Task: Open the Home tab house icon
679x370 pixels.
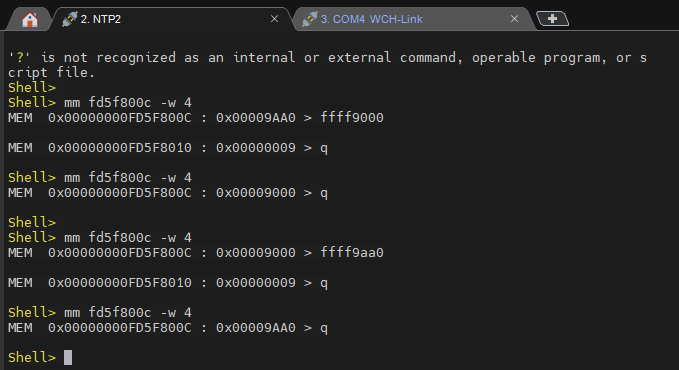Action: [29, 19]
